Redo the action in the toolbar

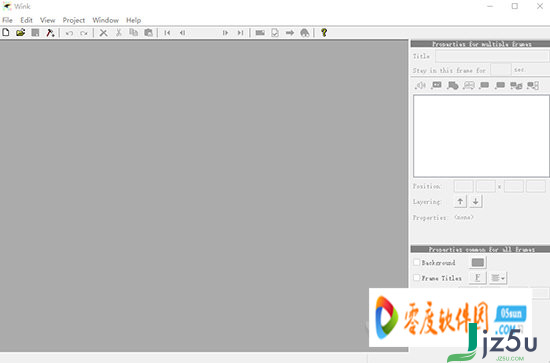[x=83, y=33]
